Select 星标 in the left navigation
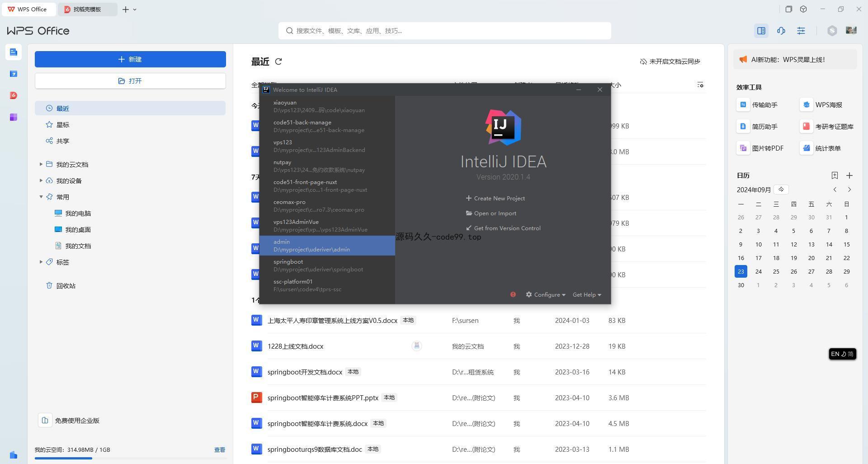The height and width of the screenshot is (464, 868). click(x=130, y=124)
